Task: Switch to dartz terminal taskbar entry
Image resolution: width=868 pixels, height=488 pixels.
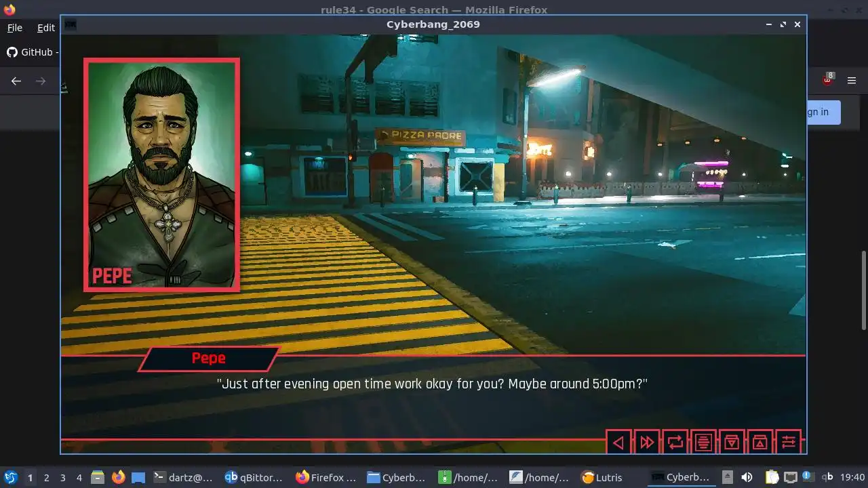Action: pyautogui.click(x=183, y=477)
